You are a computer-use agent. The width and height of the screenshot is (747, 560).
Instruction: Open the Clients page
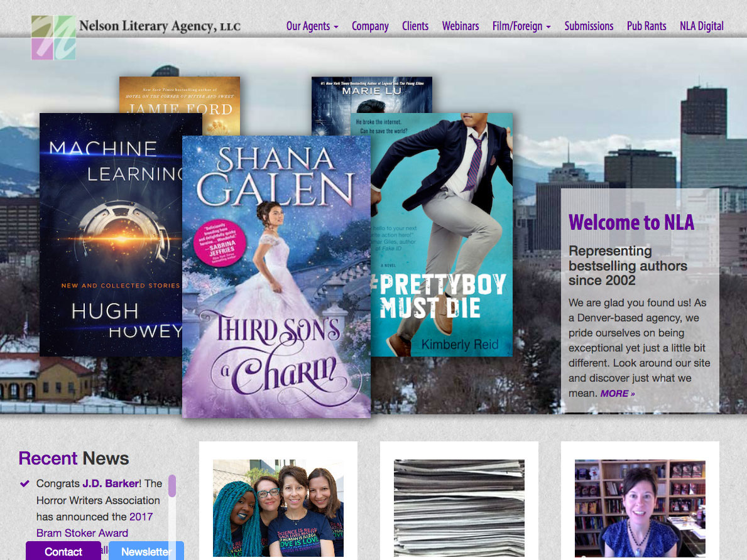click(x=415, y=26)
